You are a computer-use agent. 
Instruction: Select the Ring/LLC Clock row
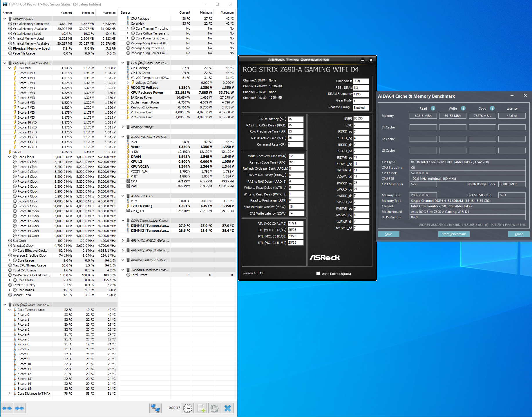(x=59, y=246)
